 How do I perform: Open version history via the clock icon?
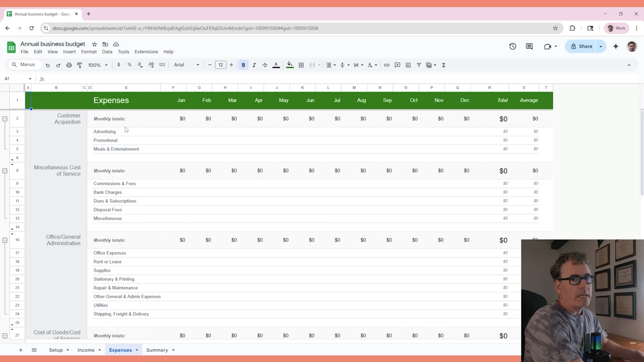[513, 46]
